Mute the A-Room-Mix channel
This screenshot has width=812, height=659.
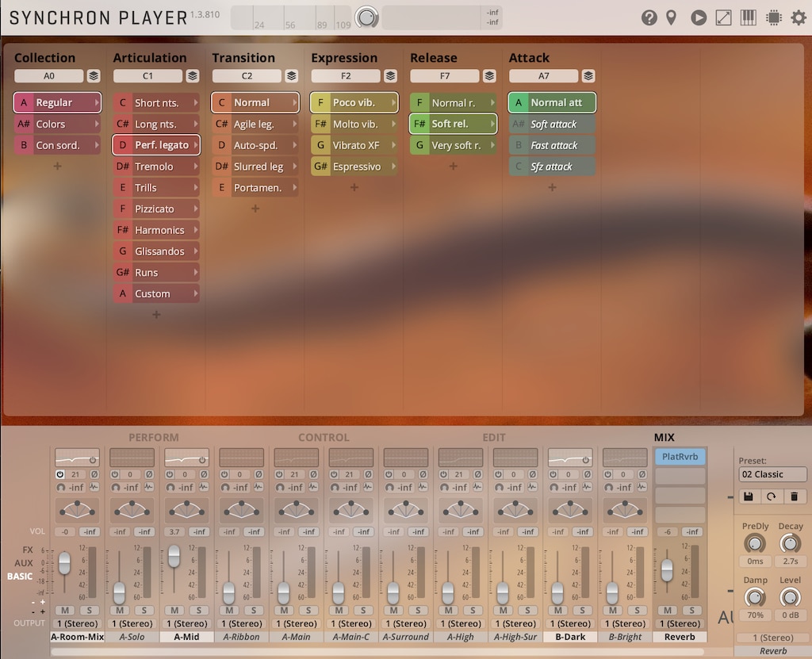[65, 611]
